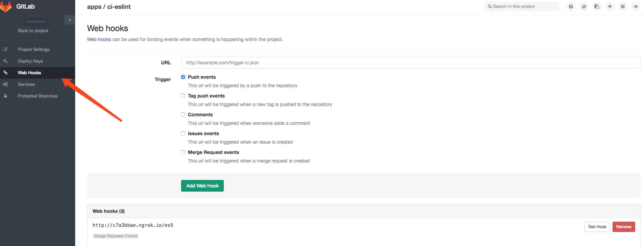Open the settings gear icon
644x246 pixels.
[x=623, y=7]
